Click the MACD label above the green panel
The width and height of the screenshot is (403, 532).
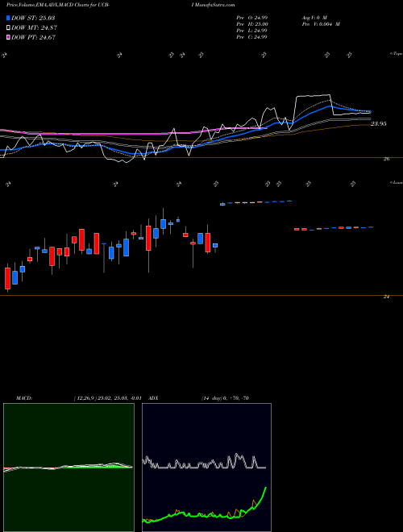[24, 398]
